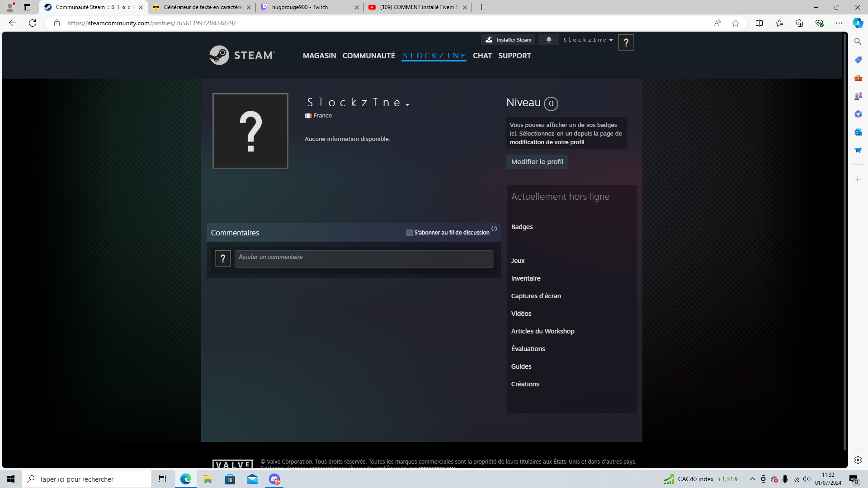The width and height of the screenshot is (868, 488).
Task: Open the COMMUNAUTÉ menu
Action: pyautogui.click(x=369, y=56)
